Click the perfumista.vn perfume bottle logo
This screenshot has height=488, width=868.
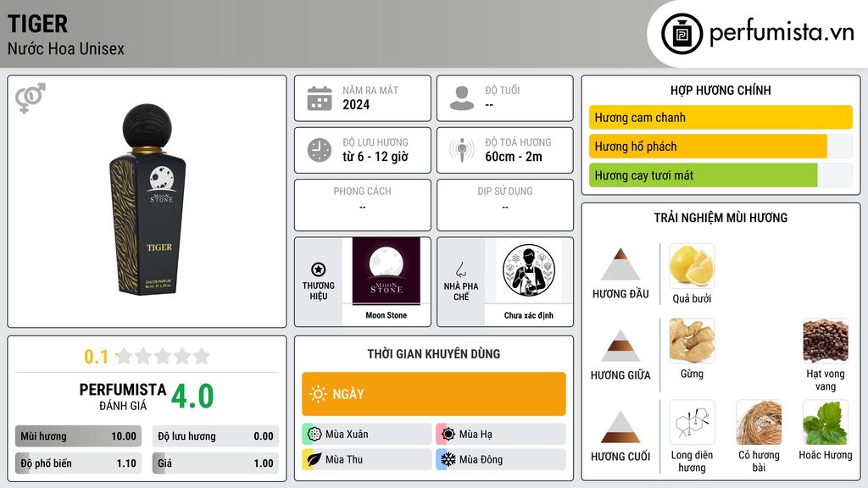pos(682,34)
